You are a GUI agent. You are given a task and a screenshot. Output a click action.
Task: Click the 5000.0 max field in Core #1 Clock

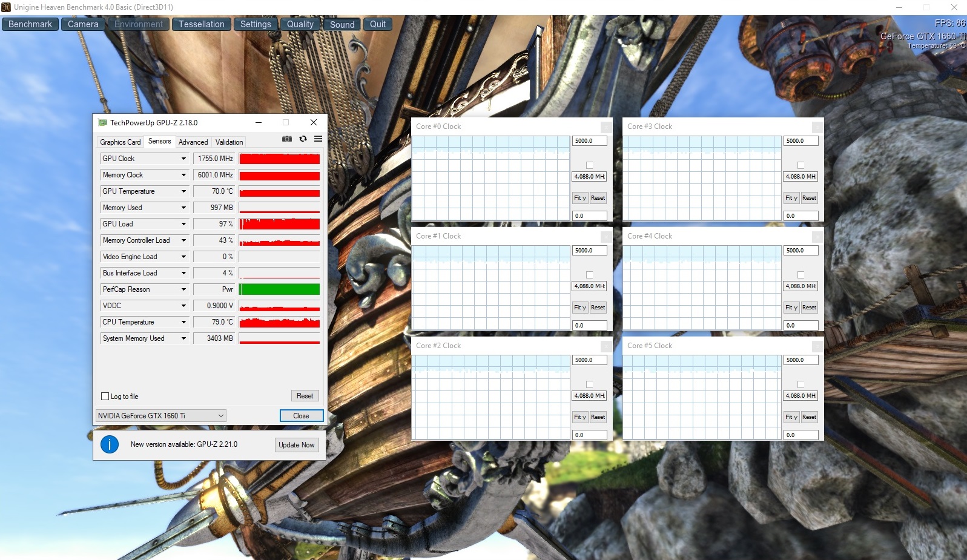[x=589, y=251]
